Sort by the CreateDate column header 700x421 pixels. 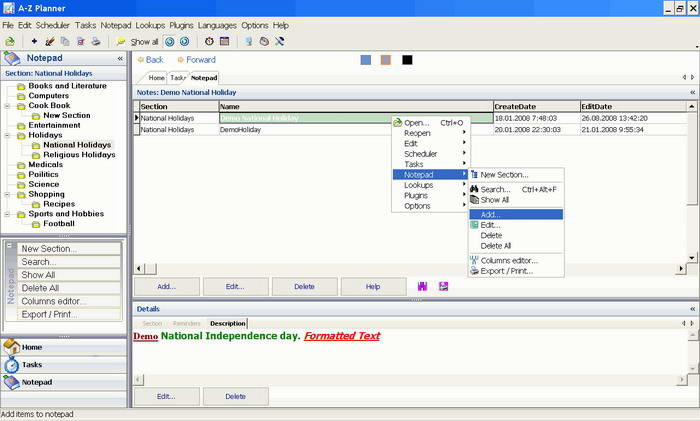(536, 107)
